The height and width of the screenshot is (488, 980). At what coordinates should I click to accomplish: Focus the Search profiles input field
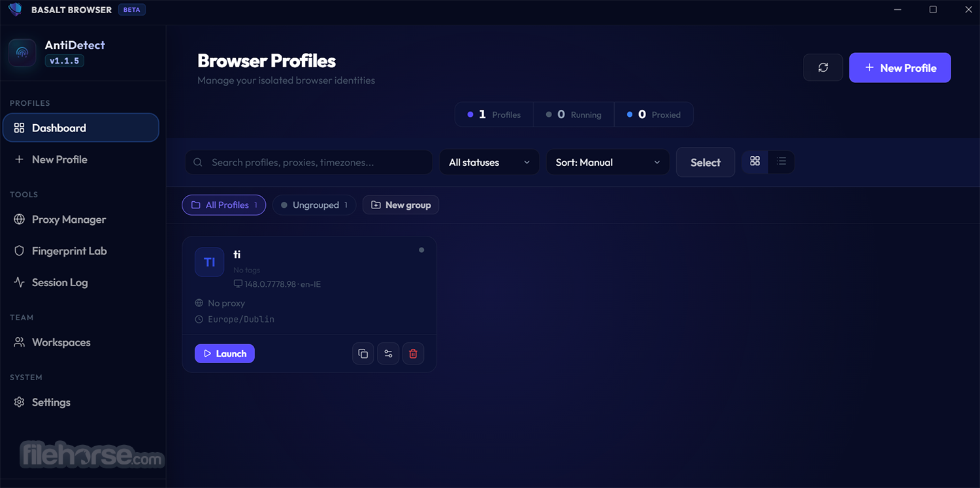coord(309,163)
